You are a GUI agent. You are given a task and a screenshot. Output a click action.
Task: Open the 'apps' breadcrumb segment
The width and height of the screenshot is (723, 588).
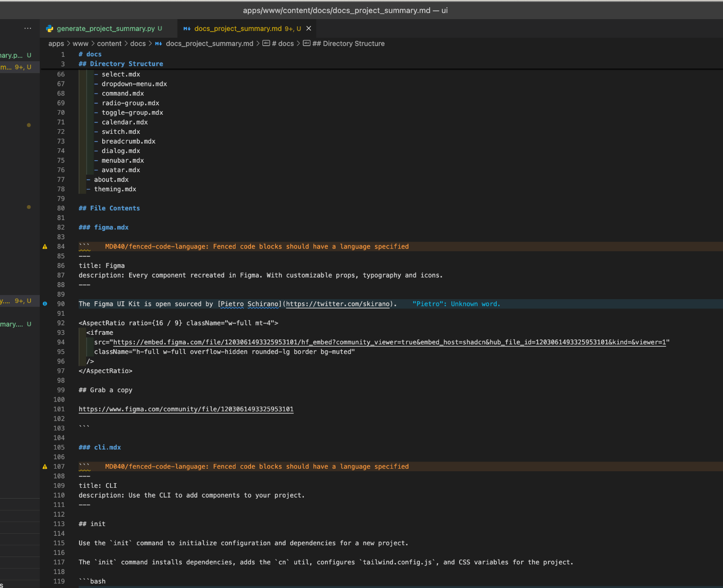coord(56,44)
